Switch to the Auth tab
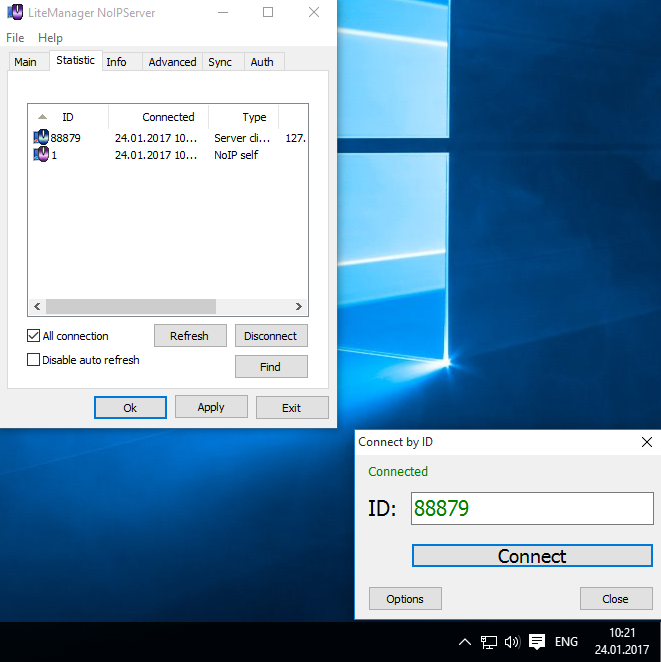661x662 pixels. (262, 62)
